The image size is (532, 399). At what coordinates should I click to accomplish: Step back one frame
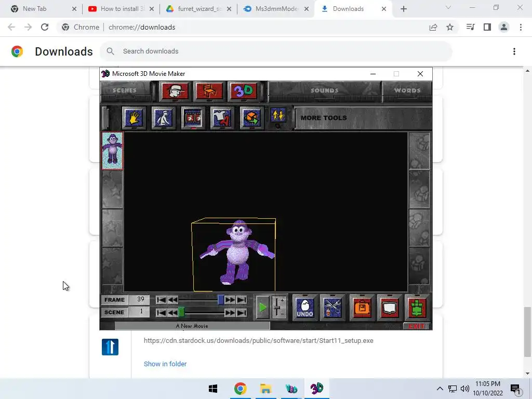pos(172,300)
